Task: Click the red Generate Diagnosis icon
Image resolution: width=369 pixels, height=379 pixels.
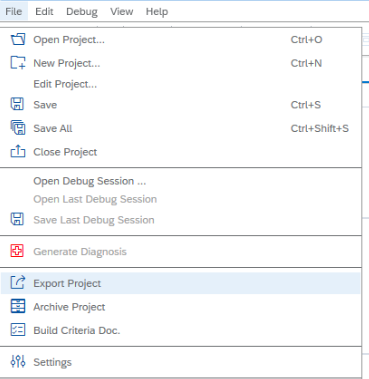Action: point(17,251)
